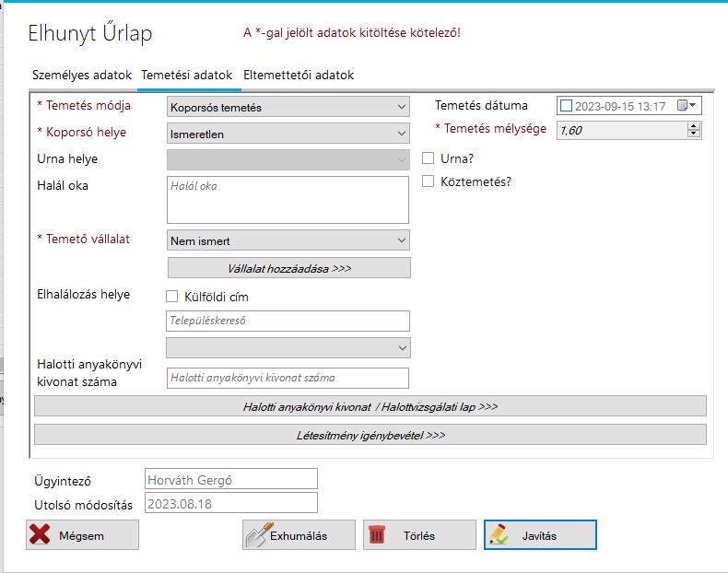Click the pencil icon on Javítás button

click(499, 535)
